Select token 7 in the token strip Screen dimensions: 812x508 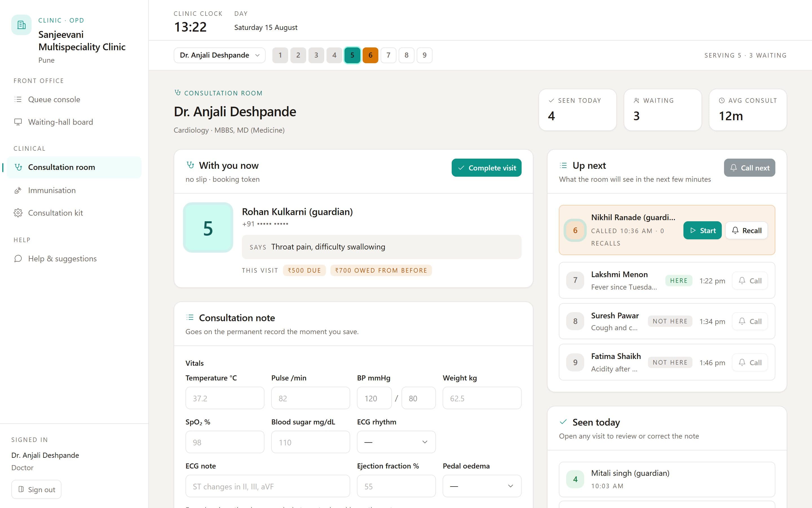click(x=389, y=55)
